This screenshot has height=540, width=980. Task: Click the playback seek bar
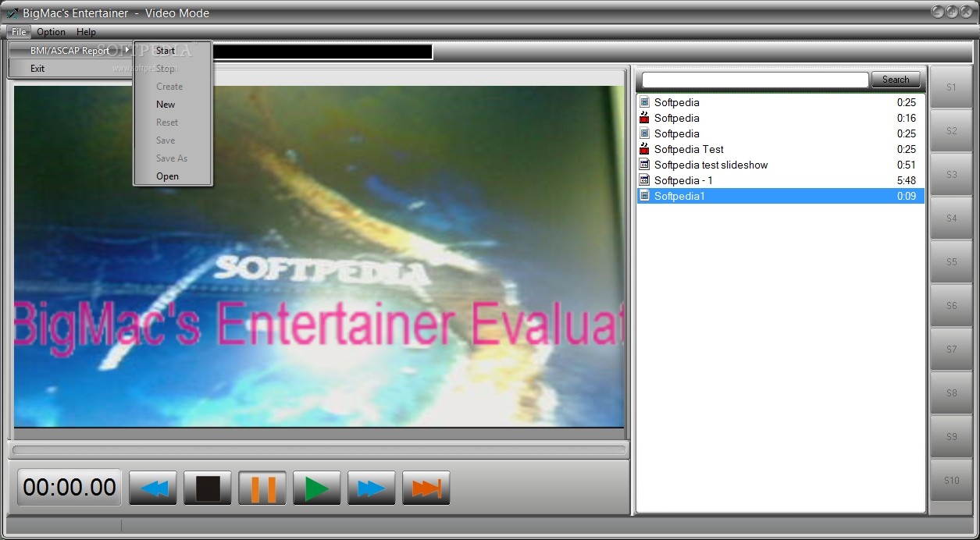[319, 450]
